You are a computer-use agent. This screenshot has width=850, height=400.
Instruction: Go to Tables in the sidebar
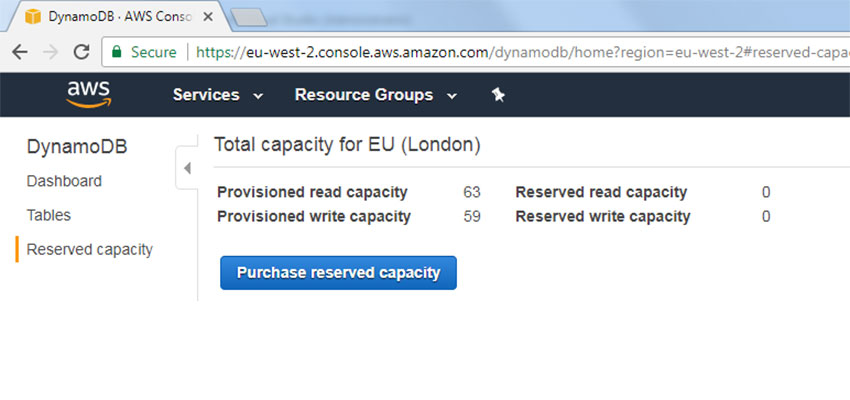[49, 215]
